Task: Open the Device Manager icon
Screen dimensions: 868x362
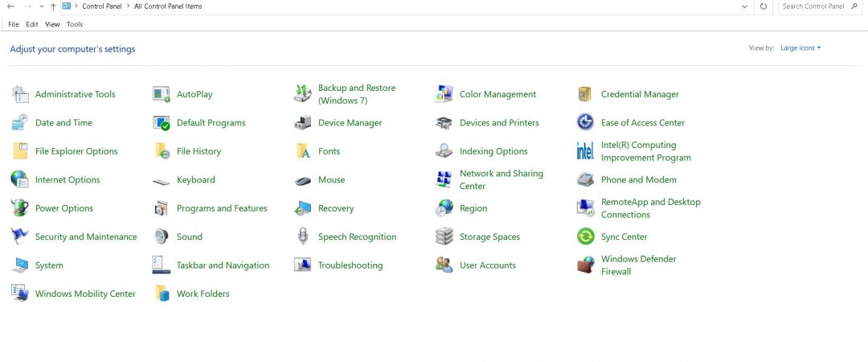Action: tap(303, 123)
